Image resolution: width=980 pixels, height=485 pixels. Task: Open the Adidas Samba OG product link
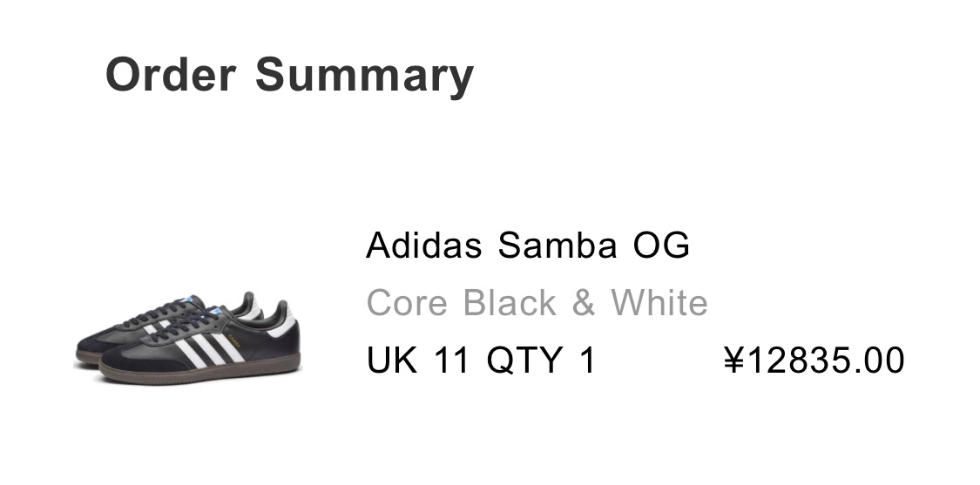528,246
